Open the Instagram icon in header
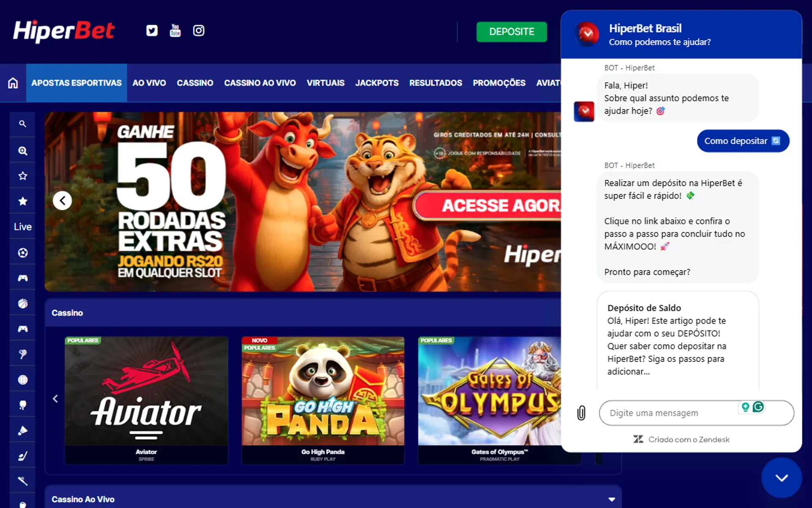This screenshot has width=812, height=508. [198, 30]
